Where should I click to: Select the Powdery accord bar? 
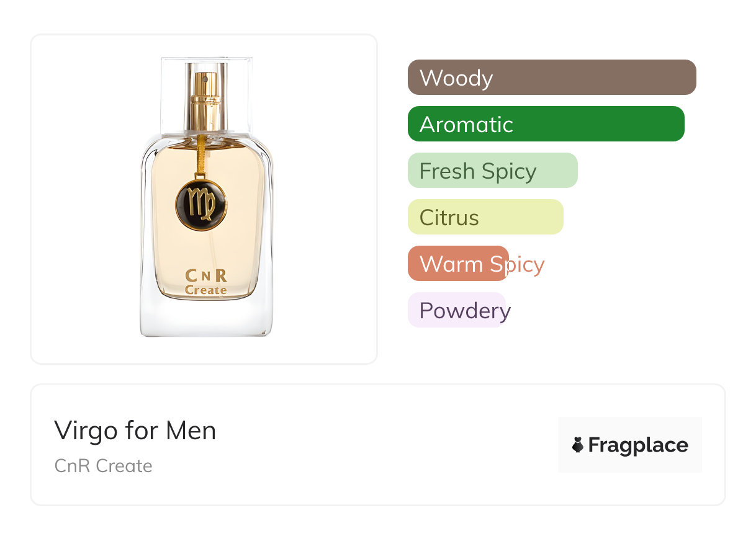pyautogui.click(x=457, y=310)
